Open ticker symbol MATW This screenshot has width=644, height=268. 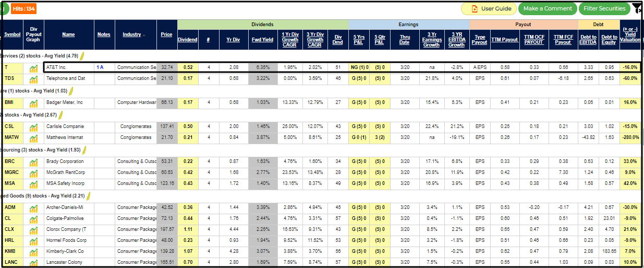tap(11, 137)
